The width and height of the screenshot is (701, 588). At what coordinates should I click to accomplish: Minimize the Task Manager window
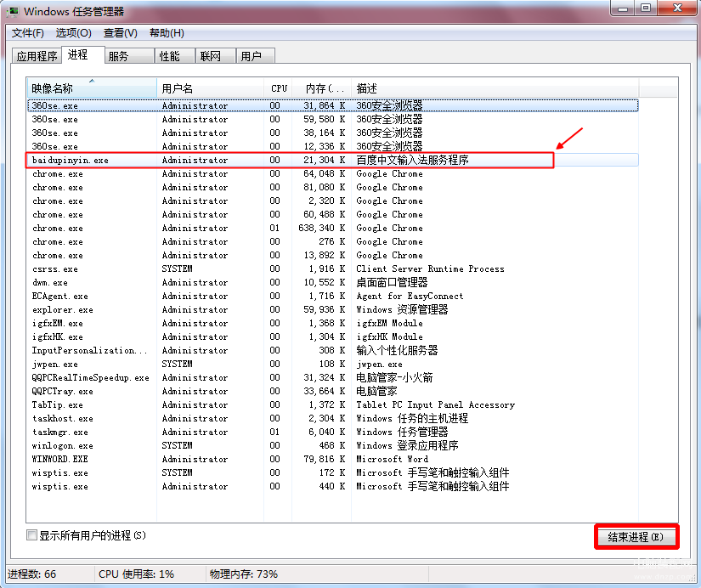(624, 8)
